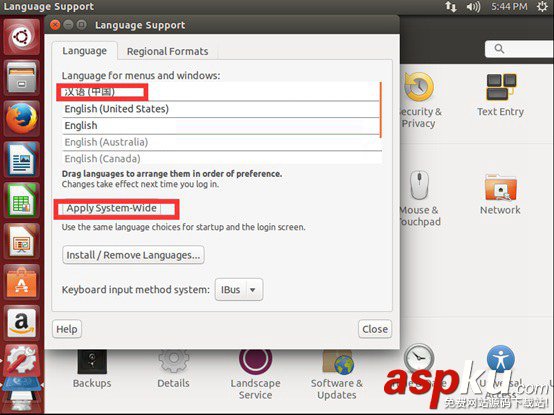The width and height of the screenshot is (554, 415).
Task: Click the Apply System-Wide button
Action: 112,208
